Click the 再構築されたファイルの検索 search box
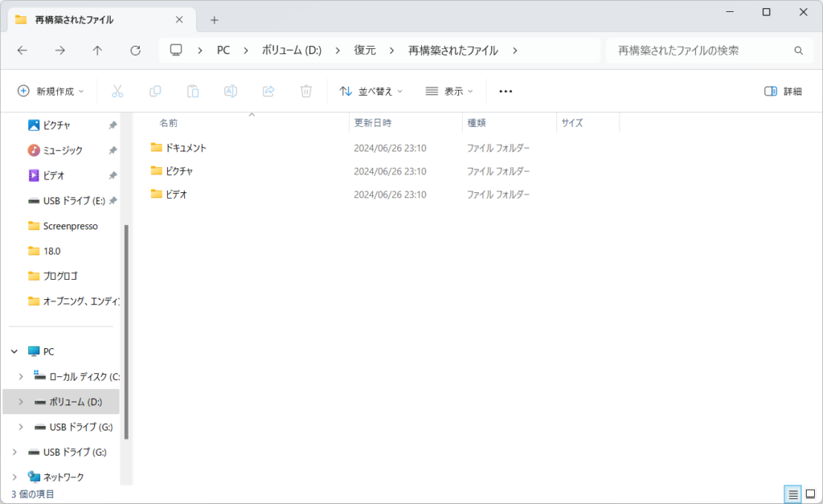 click(x=699, y=51)
